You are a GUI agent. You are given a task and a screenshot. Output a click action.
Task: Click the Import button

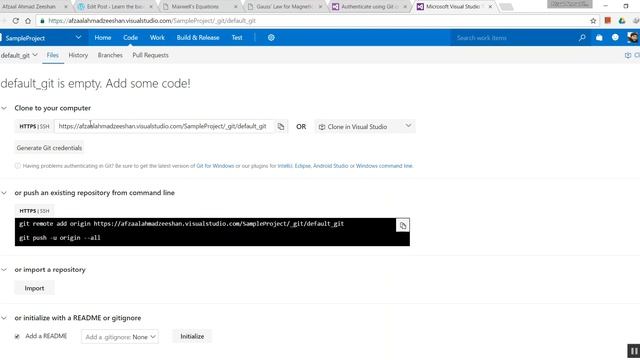point(34,288)
